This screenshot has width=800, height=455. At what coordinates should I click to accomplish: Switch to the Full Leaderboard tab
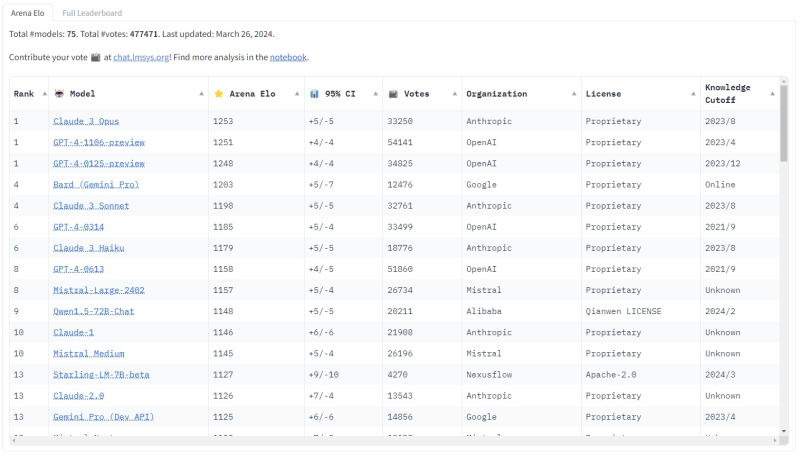pyautogui.click(x=92, y=13)
